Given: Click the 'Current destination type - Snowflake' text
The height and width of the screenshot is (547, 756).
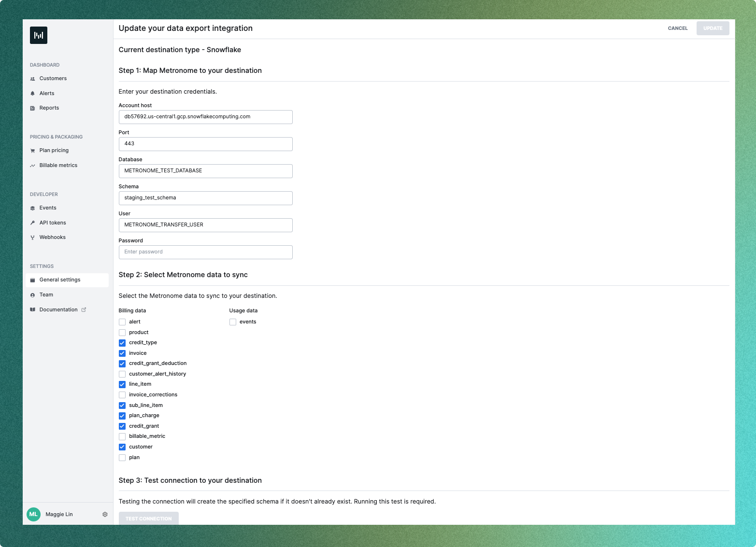Looking at the screenshot, I should click(180, 50).
